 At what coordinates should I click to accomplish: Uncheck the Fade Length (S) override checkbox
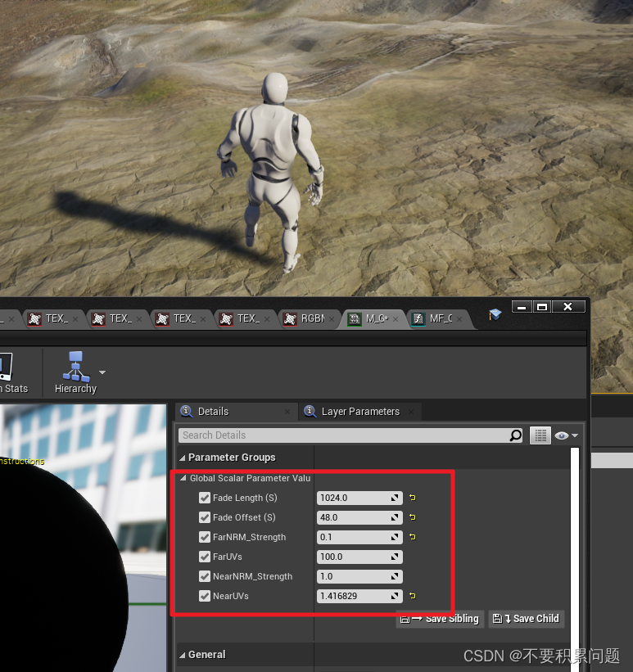(x=205, y=498)
